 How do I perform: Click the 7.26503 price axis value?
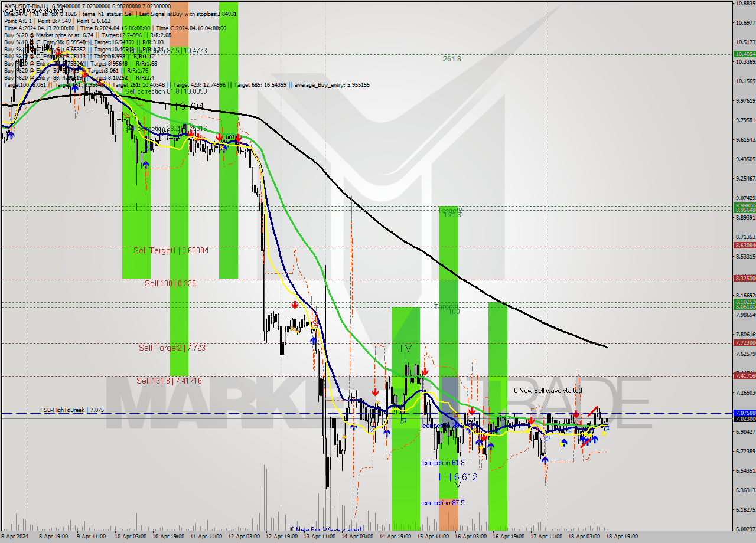pyautogui.click(x=745, y=392)
